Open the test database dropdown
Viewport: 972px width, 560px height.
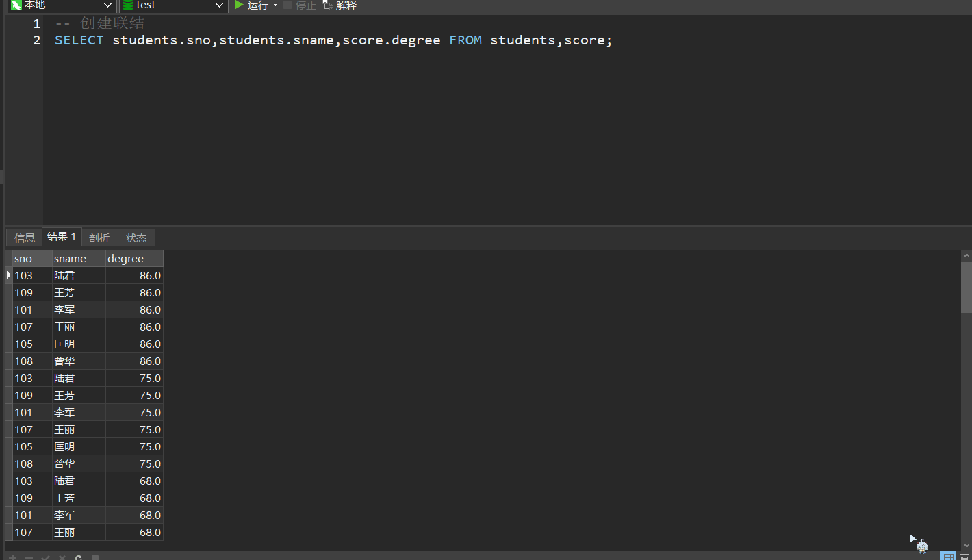tap(173, 5)
